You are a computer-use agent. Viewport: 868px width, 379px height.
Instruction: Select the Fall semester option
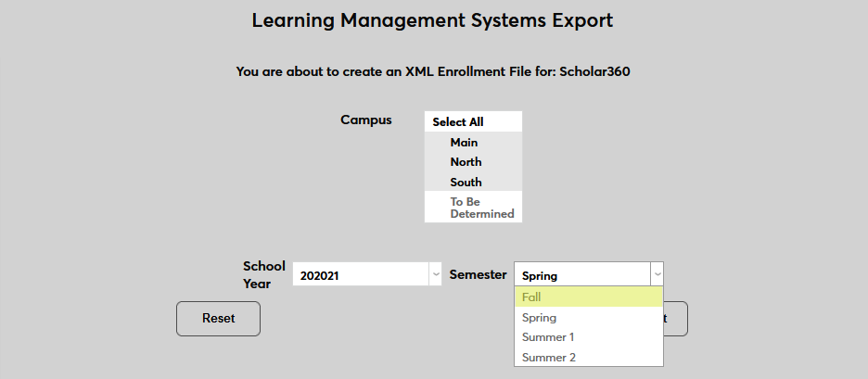[588, 297]
